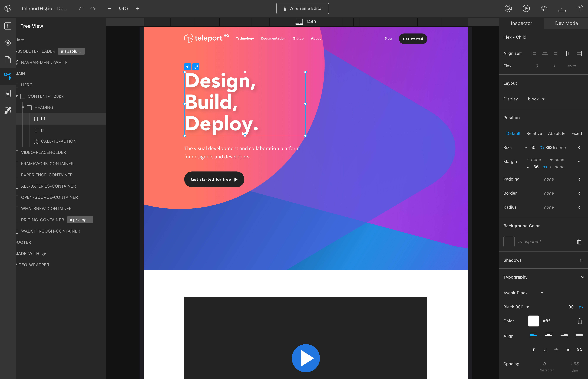Click the Documentation nav link
588x379 pixels.
[x=273, y=38]
